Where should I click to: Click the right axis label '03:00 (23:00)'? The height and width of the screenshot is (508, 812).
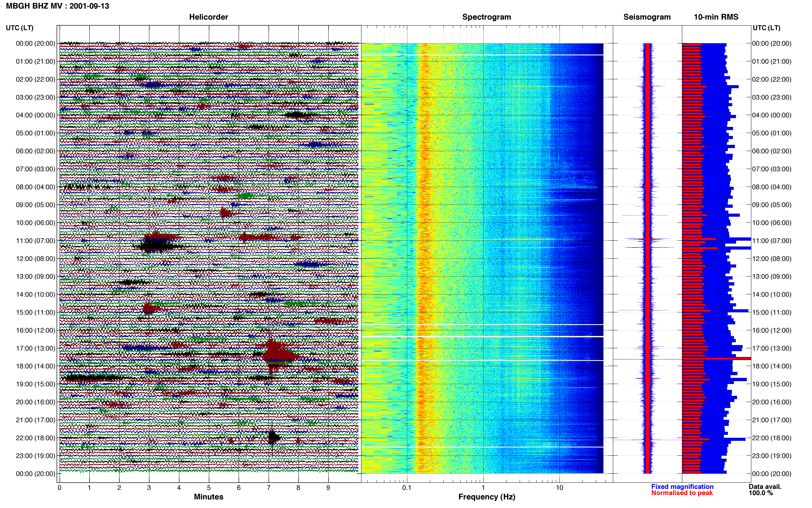coord(772,97)
